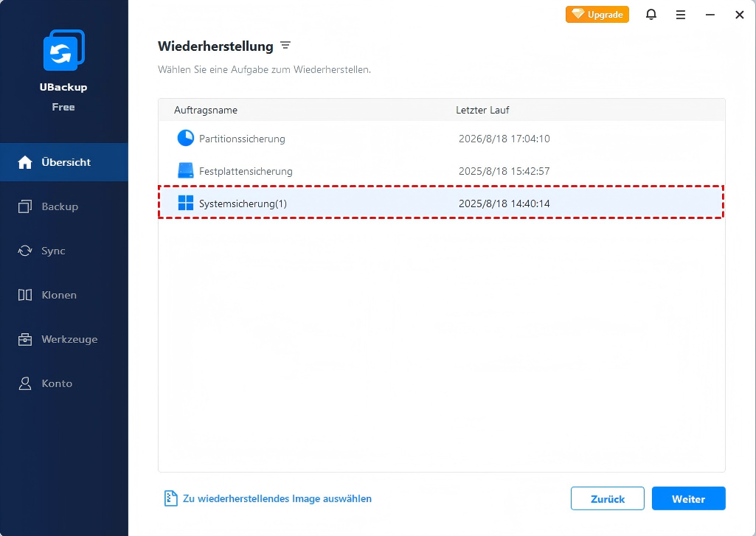The width and height of the screenshot is (756, 536).
Task: Switch to the Backup tab
Action: tap(59, 206)
